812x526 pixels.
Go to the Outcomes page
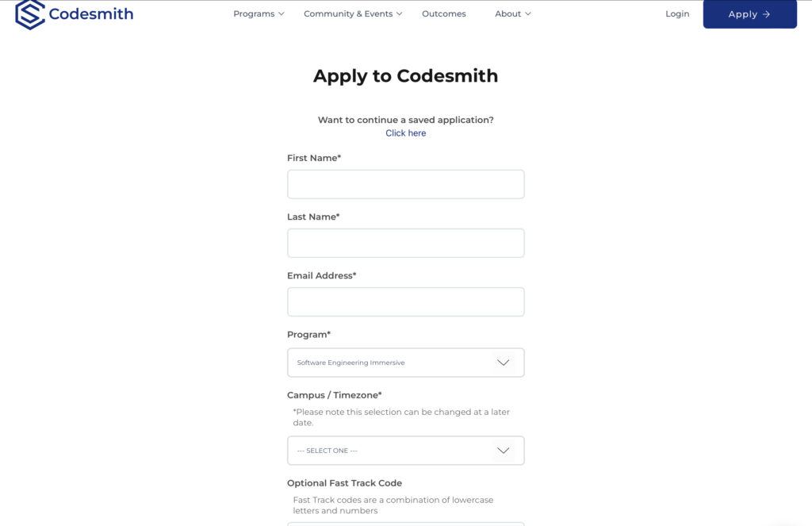click(444, 14)
